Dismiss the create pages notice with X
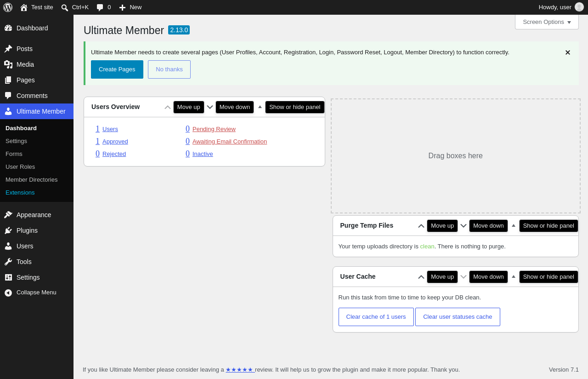This screenshot has width=588, height=379. (568, 52)
